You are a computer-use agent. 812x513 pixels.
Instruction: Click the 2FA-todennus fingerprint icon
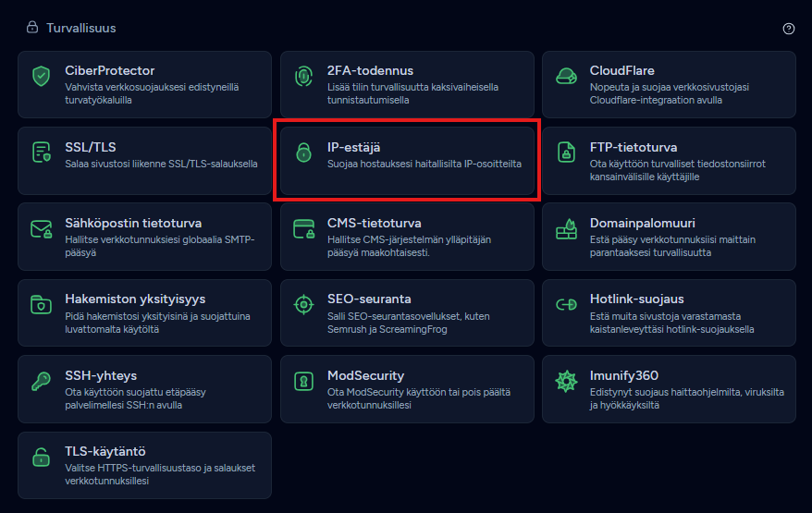click(x=303, y=76)
